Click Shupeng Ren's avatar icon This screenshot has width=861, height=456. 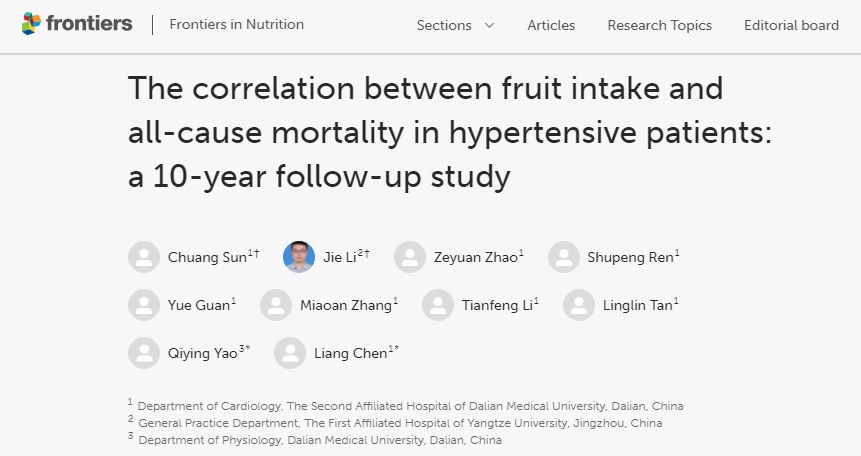[x=563, y=257]
